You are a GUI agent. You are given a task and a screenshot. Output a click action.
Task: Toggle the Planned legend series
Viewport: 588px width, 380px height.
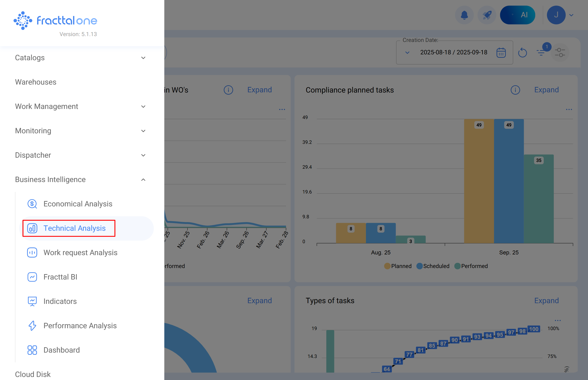point(398,266)
